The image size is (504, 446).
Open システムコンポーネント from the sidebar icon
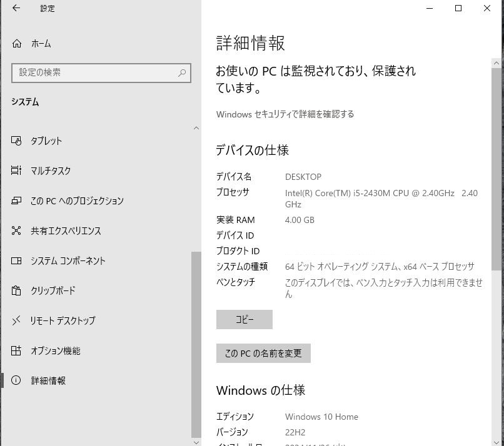(x=16, y=260)
